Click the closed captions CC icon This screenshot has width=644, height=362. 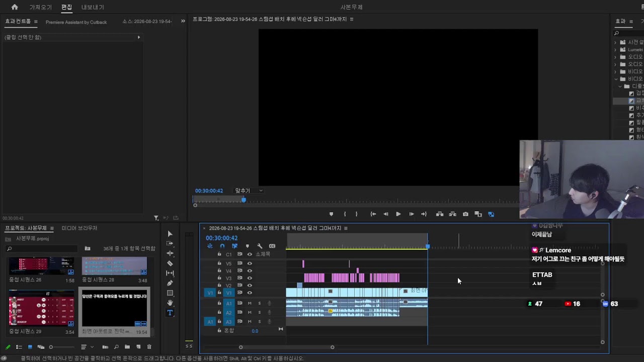click(x=272, y=246)
